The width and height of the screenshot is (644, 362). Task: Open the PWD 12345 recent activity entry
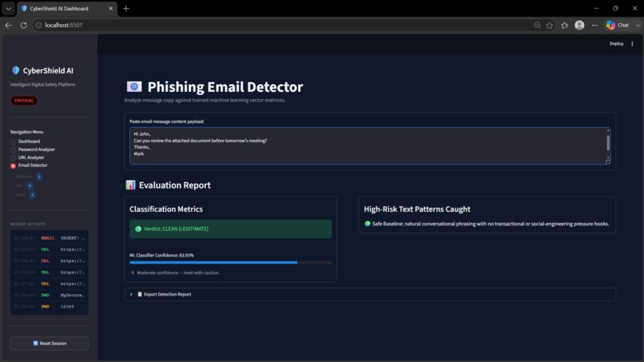(50, 307)
